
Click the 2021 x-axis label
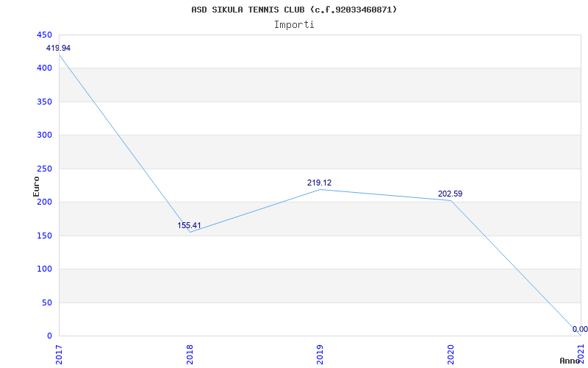(581, 355)
